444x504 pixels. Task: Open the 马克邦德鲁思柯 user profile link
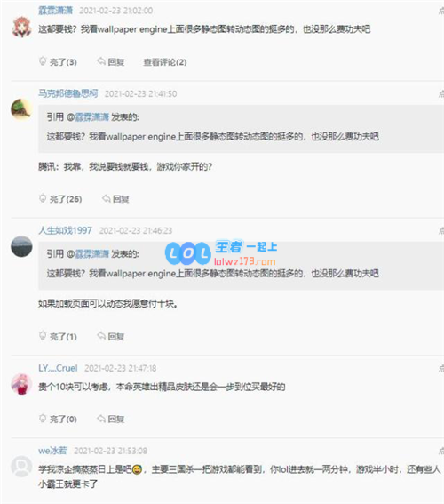pyautogui.click(x=68, y=93)
